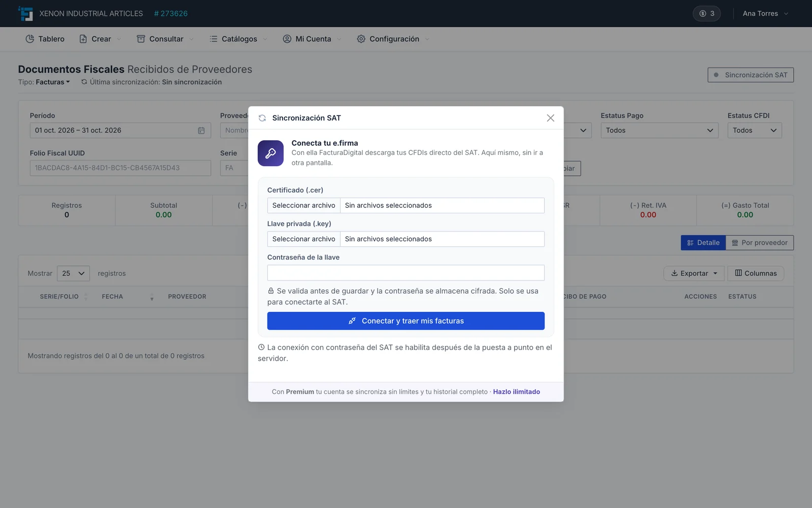
Task: Click the ESTATUS column header
Action: click(742, 297)
